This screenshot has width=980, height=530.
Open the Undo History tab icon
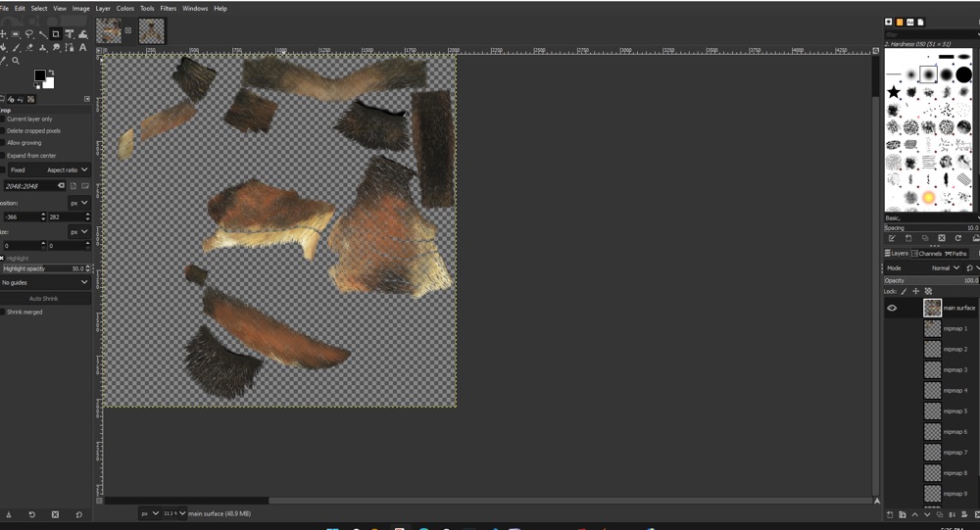click(x=21, y=99)
